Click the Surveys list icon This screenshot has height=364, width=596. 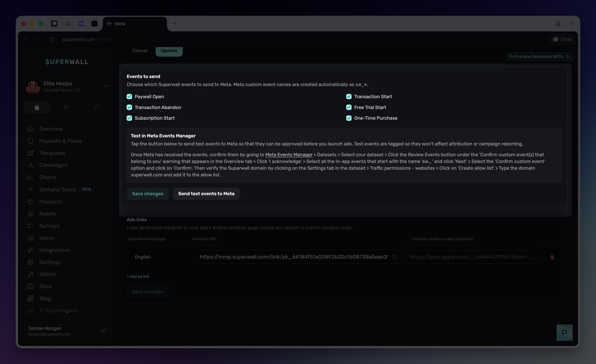click(30, 226)
